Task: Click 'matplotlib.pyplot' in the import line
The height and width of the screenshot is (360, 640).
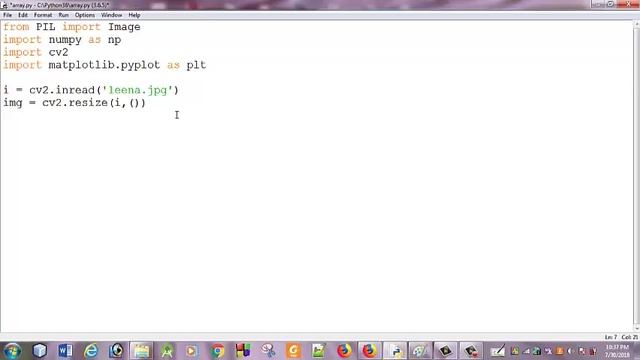Action: click(x=104, y=65)
